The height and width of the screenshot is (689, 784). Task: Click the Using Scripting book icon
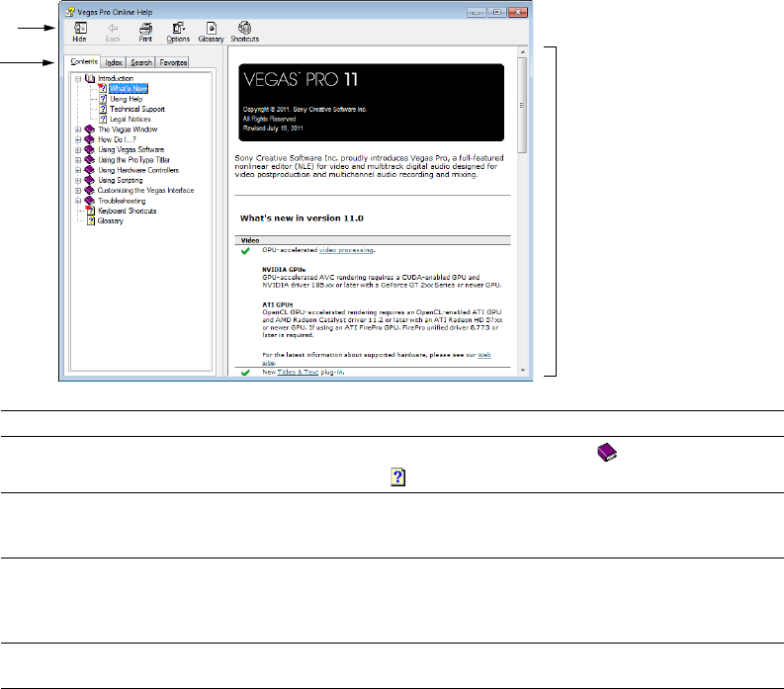[90, 180]
